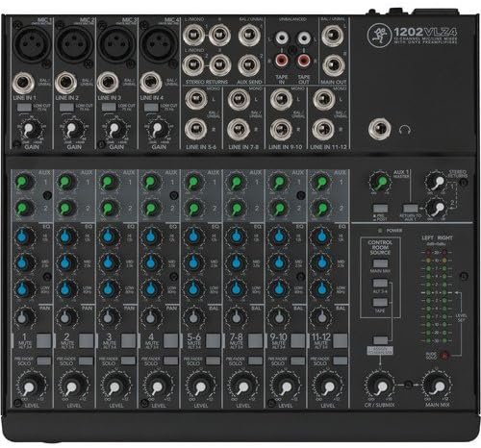Click the Rude Solo red LED
Image resolution: width=481 pixels, height=448 pixels.
[x=444, y=355]
